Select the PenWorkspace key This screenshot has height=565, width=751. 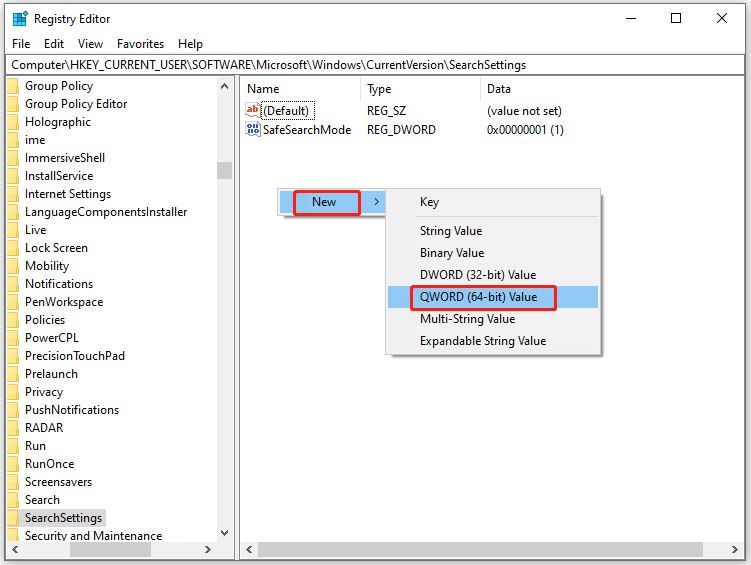coord(64,302)
